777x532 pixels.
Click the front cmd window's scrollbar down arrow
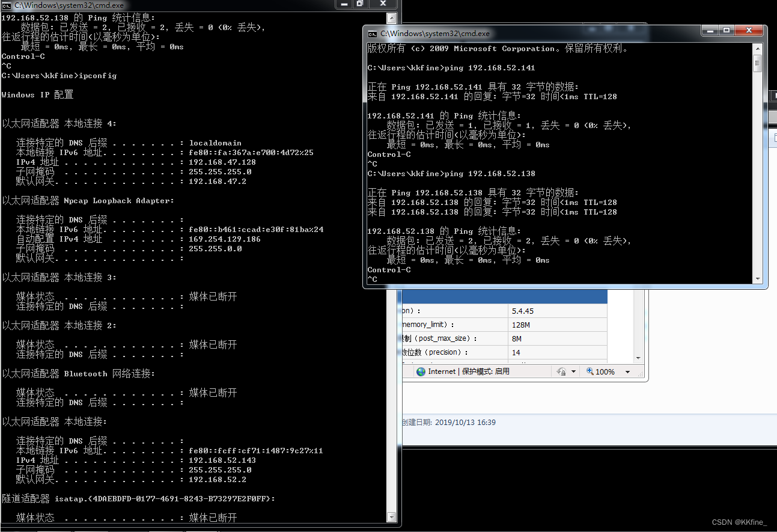(758, 279)
